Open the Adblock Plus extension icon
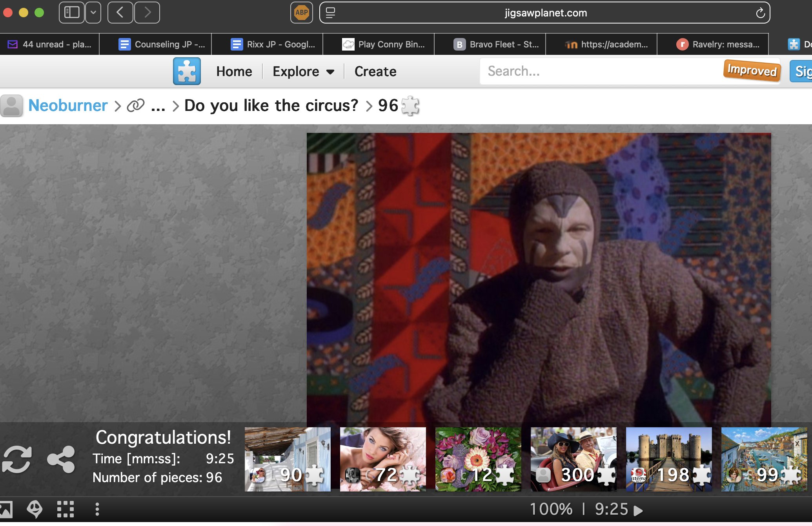Screen dimensions: 812x526 click(301, 13)
